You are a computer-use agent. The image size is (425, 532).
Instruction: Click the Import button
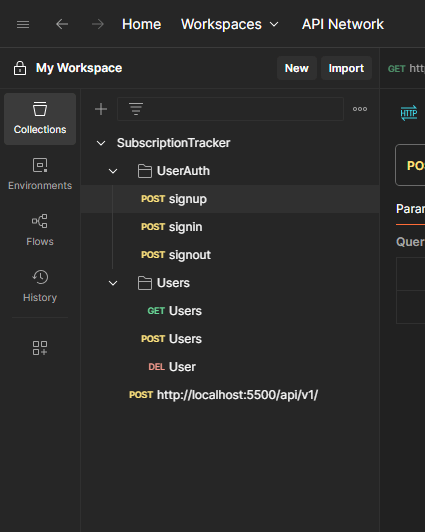(x=346, y=68)
